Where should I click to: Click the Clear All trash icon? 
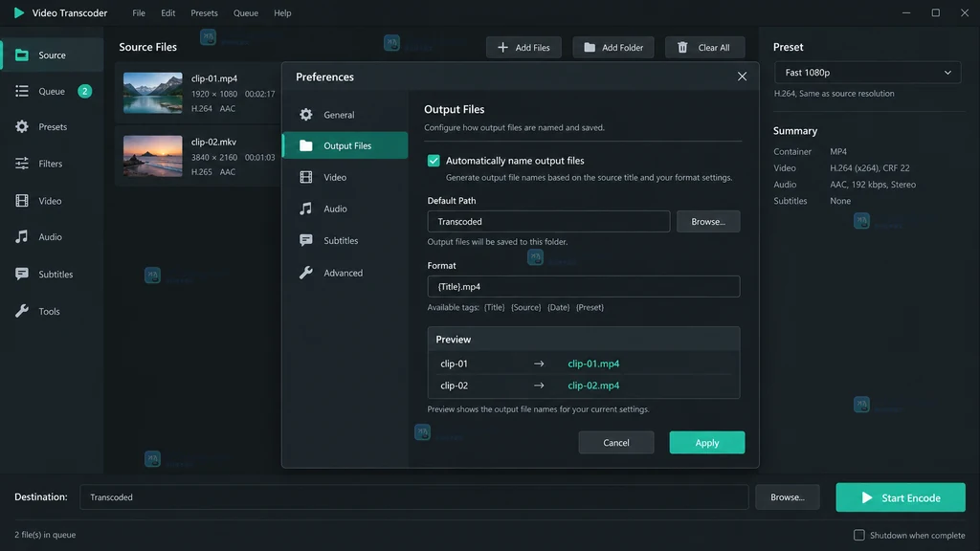pos(682,48)
